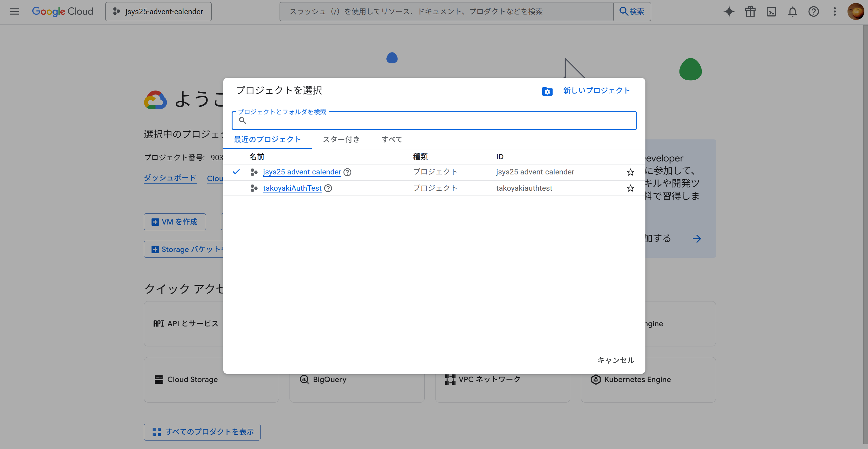Open the notifications bell

click(792, 11)
